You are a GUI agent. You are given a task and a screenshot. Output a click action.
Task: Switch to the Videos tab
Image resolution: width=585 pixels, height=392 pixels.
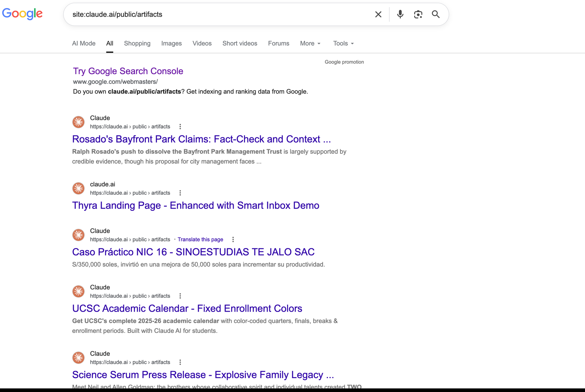pyautogui.click(x=202, y=43)
